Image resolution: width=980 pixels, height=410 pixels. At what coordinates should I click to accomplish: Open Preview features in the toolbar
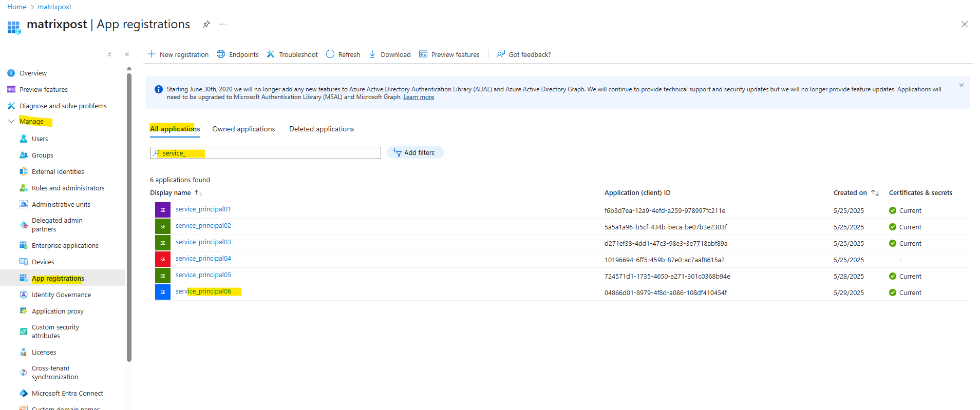pyautogui.click(x=449, y=54)
